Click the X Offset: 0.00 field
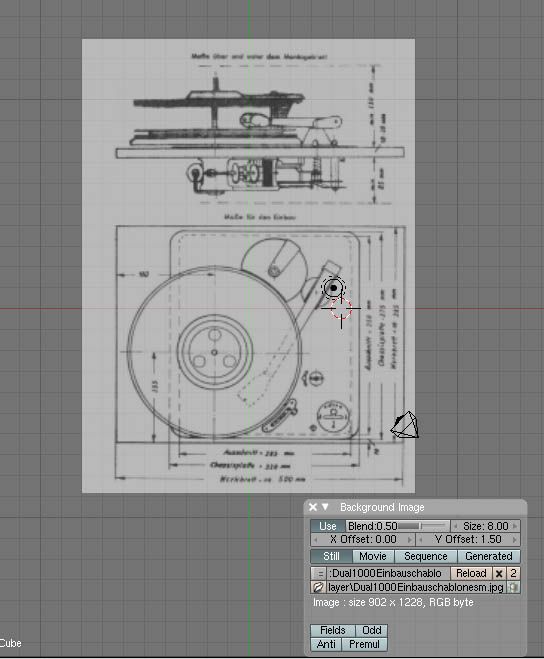544x659 pixels. [363, 539]
